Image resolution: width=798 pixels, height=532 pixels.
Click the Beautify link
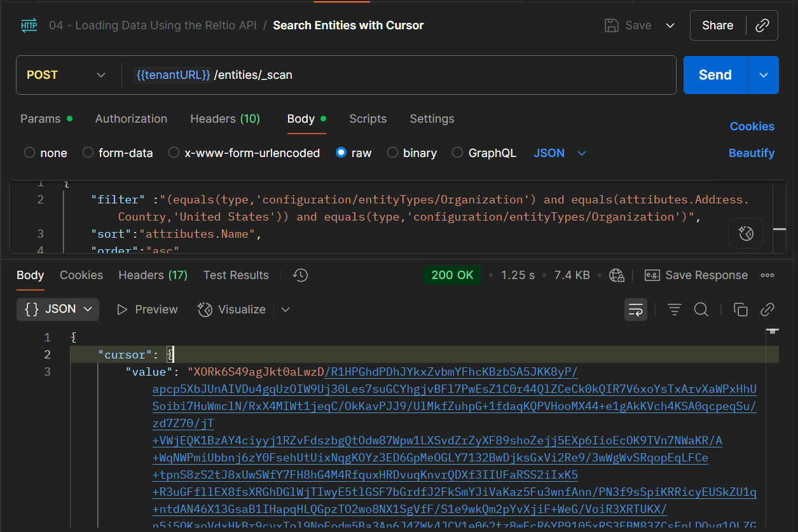(752, 153)
